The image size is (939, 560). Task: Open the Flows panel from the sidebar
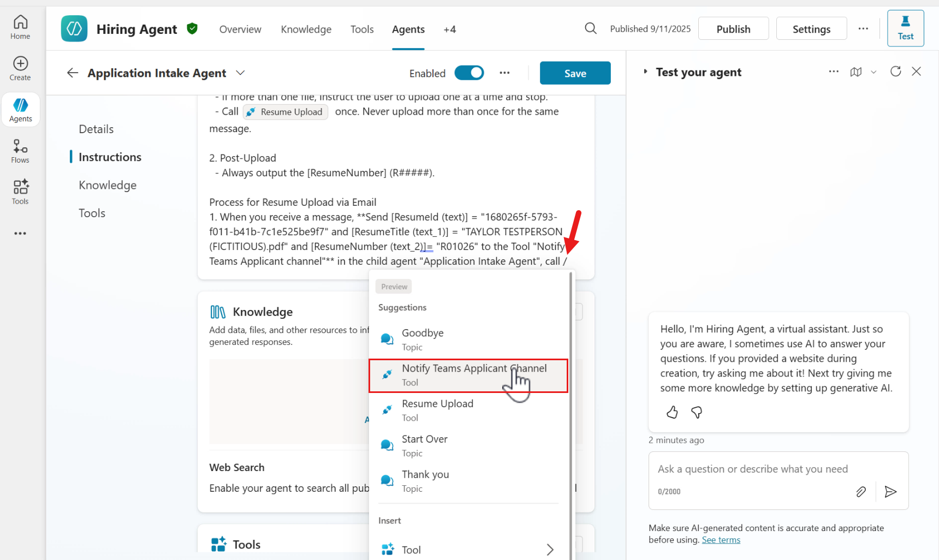tap(20, 150)
